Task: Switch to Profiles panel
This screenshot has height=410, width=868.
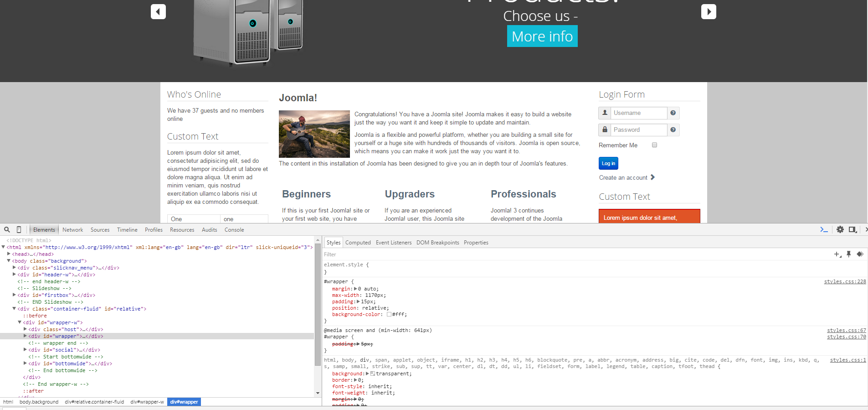Action: 154,230
